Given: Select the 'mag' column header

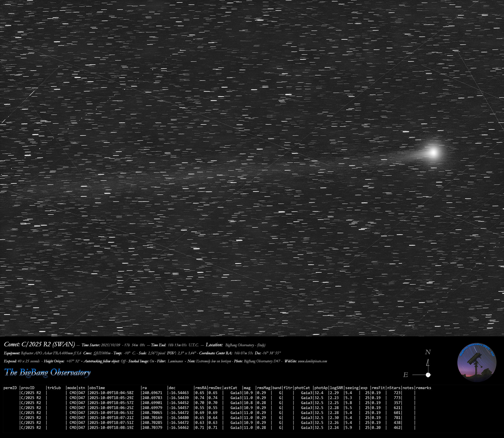Looking at the screenshot, I should pos(247,388).
